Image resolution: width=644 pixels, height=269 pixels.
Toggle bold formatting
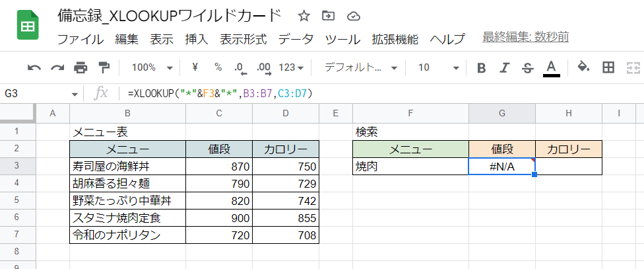pyautogui.click(x=482, y=67)
